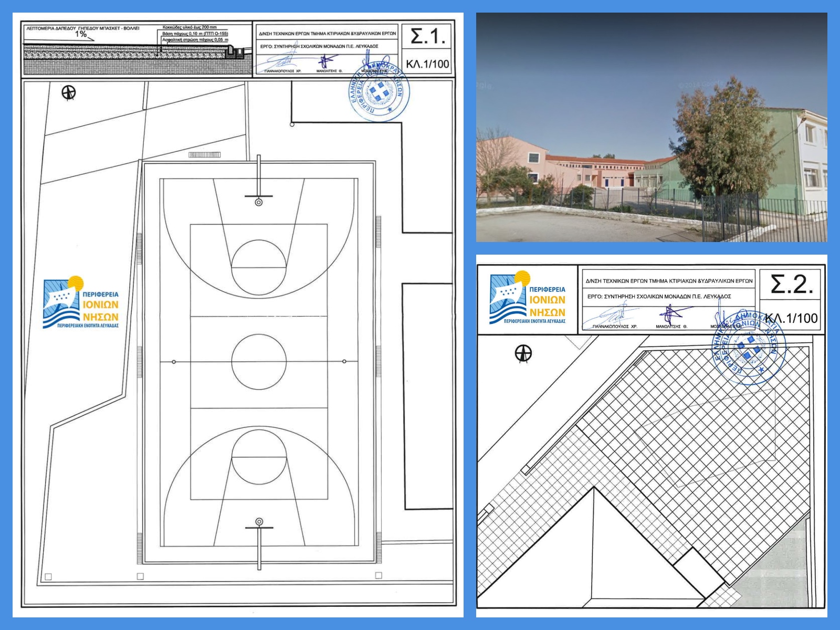
Task: Click the north arrow symbol on drawing Σ.2
Action: (x=523, y=353)
